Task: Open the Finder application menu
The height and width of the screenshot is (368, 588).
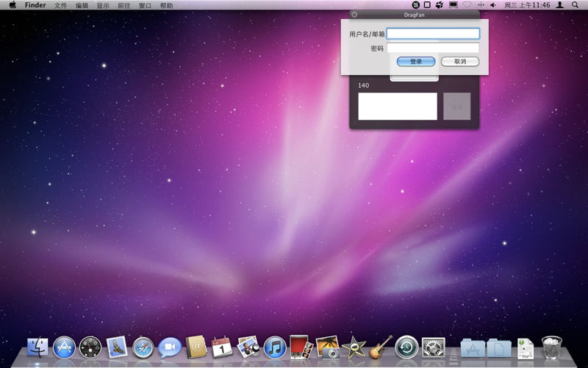Action: (x=35, y=5)
